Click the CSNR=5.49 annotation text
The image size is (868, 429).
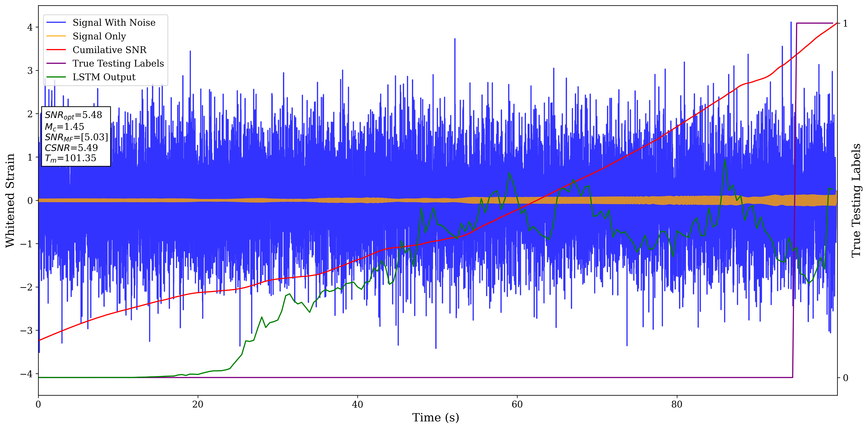[x=71, y=148]
